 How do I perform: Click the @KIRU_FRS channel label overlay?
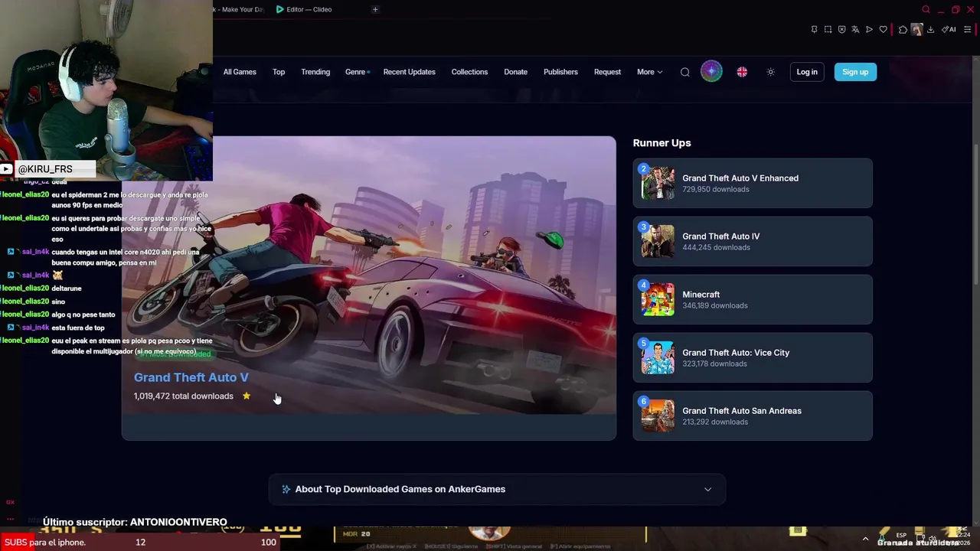(46, 169)
